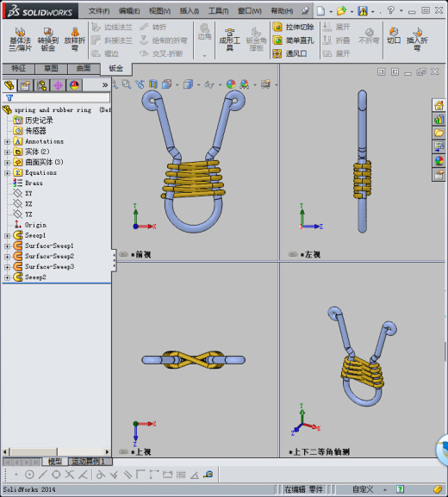Viewport: 448px width, 497px height.
Task: Open the 成形工具 forming tool
Action: click(229, 40)
